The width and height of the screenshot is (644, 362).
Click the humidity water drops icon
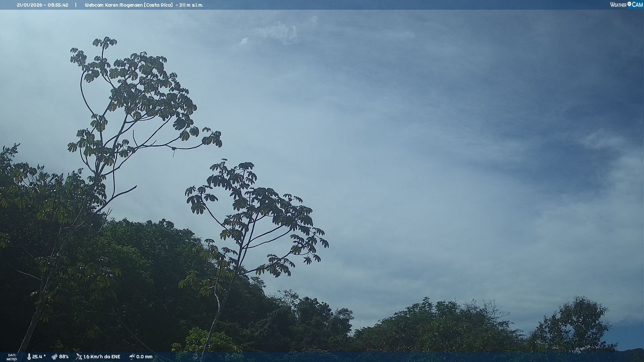(x=54, y=357)
